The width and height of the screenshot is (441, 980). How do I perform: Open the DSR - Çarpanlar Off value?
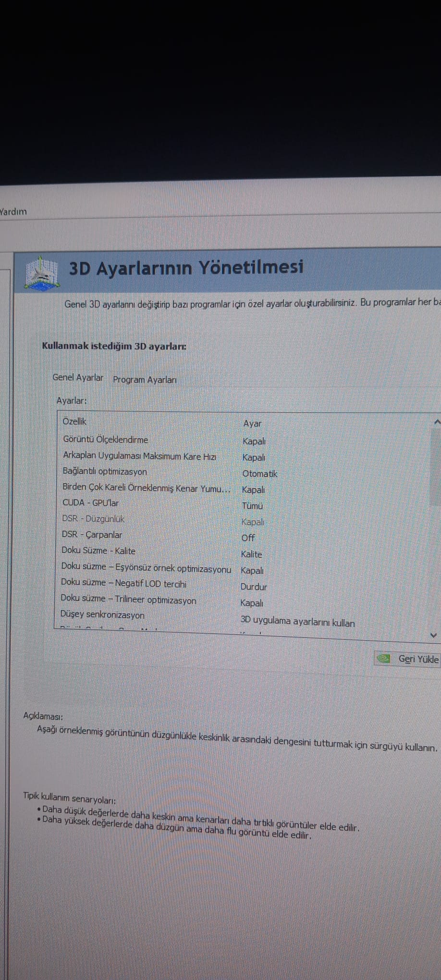pos(248,538)
